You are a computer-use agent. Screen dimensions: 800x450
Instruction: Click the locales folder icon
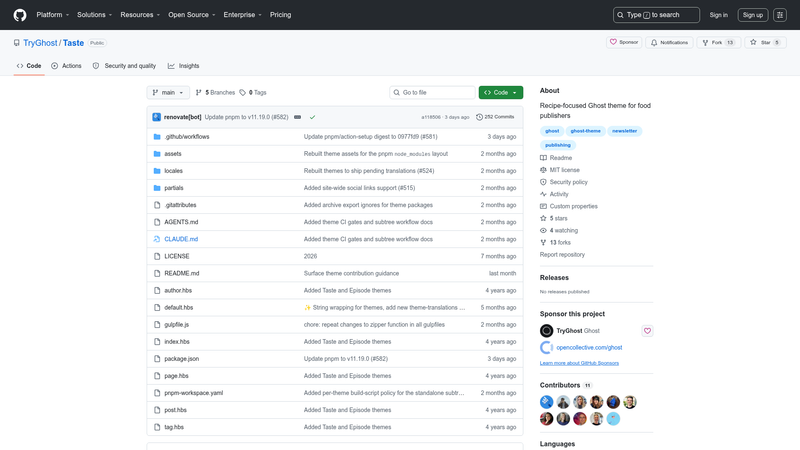coord(157,171)
